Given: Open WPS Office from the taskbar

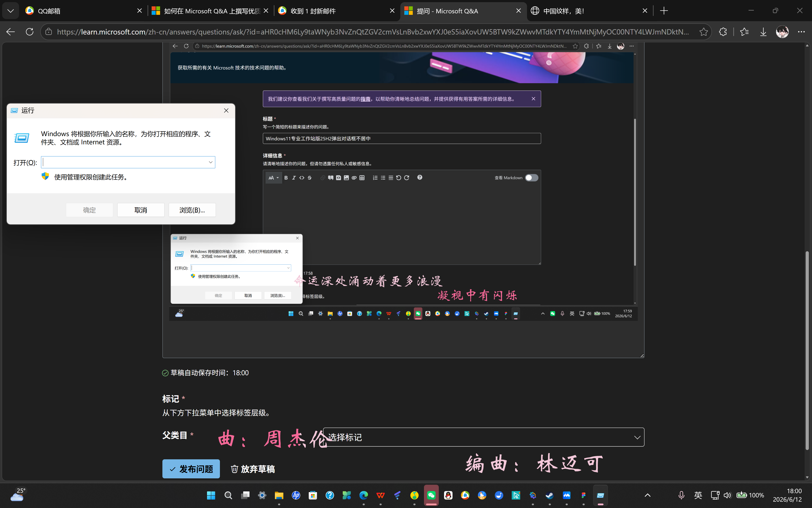Looking at the screenshot, I should (x=380, y=495).
